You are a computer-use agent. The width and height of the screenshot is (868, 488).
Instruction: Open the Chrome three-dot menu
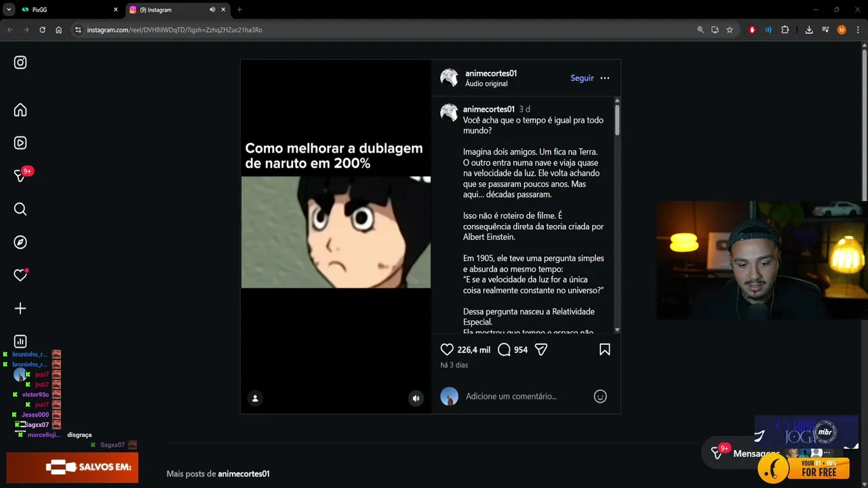coord(858,30)
